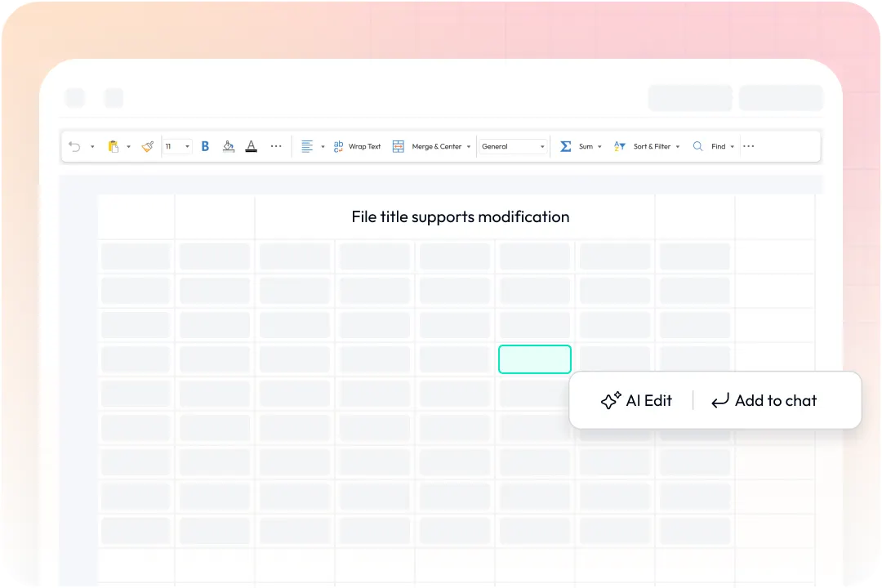The height and width of the screenshot is (588, 882).
Task: Open the font size dropdown
Action: click(187, 147)
